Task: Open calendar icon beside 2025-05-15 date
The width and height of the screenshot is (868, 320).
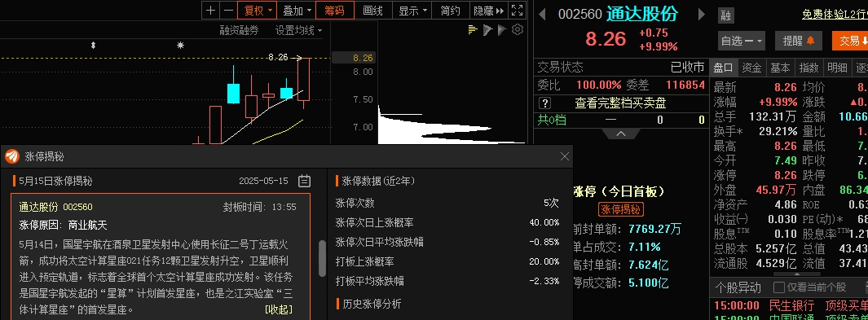Action: click(304, 181)
